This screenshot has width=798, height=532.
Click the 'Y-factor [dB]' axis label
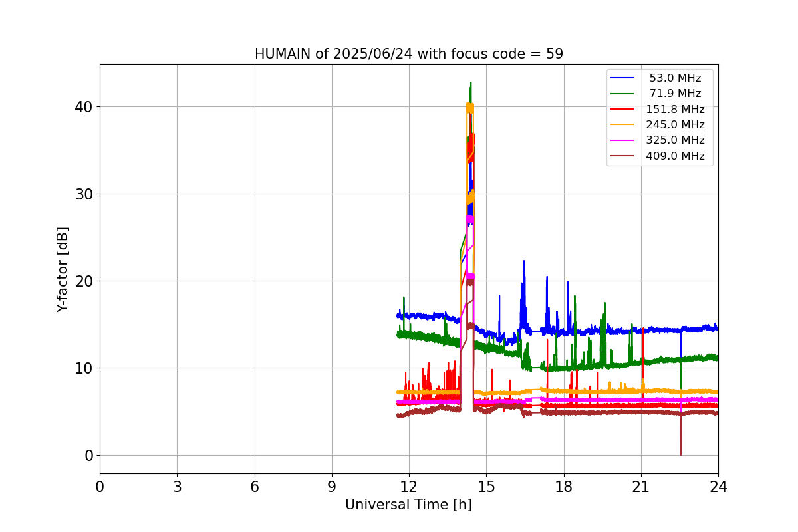[63, 269]
